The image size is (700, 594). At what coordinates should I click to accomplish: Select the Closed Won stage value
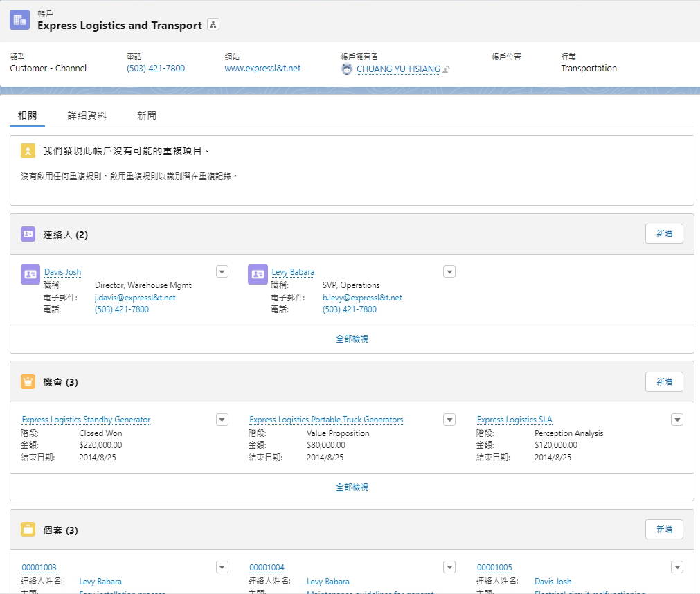(100, 433)
